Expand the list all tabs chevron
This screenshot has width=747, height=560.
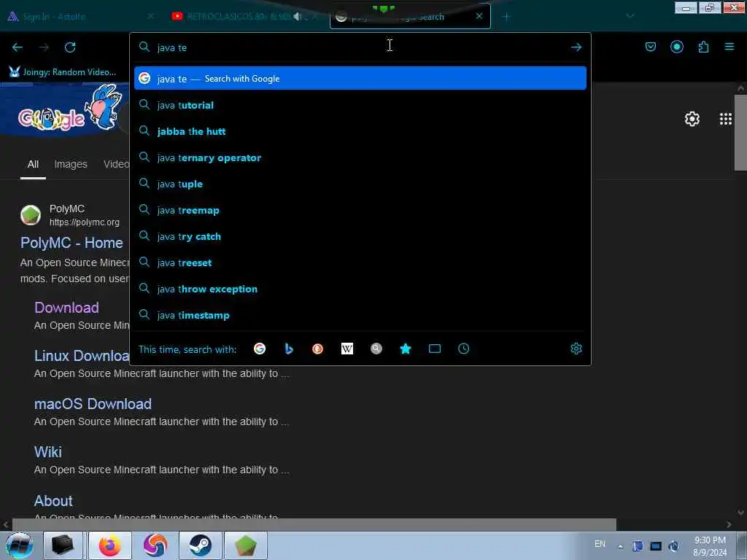click(630, 16)
